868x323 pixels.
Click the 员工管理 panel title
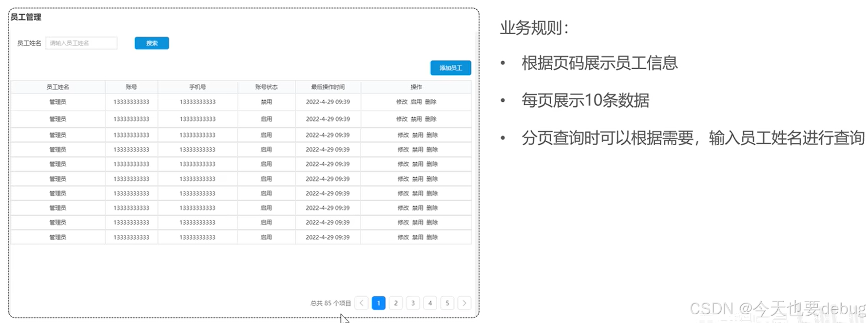point(26,17)
